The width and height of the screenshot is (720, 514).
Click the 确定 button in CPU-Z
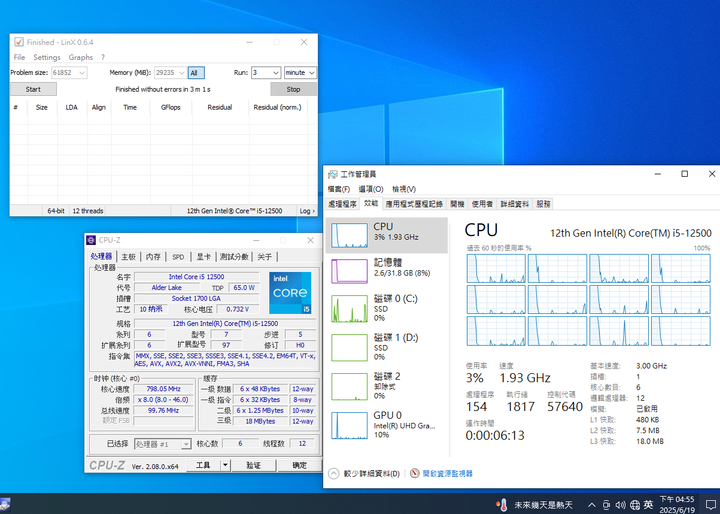coord(300,465)
